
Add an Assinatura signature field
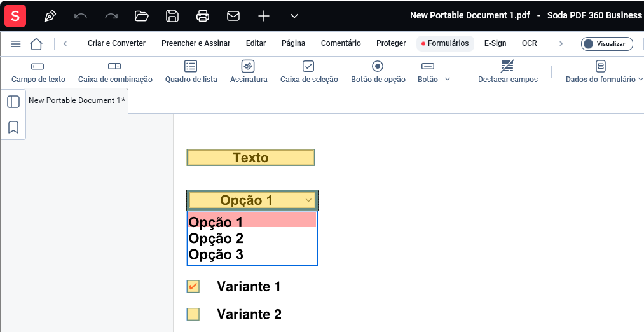249,72
